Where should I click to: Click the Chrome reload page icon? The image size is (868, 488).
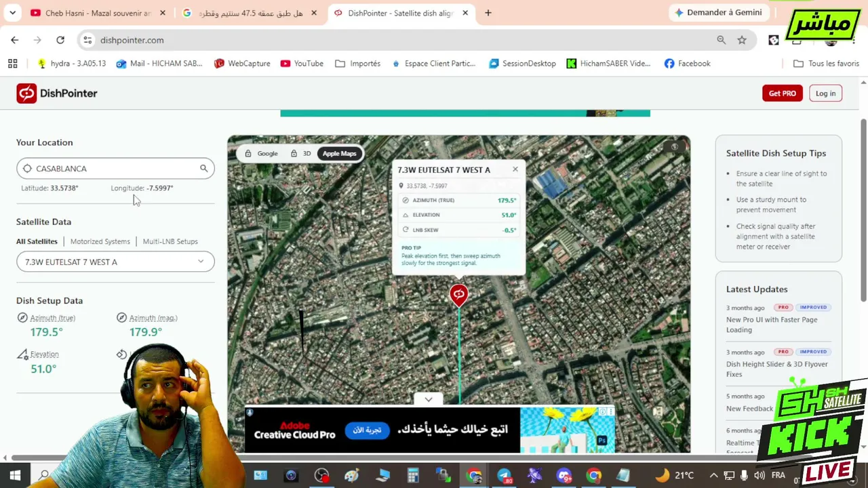pos(60,40)
